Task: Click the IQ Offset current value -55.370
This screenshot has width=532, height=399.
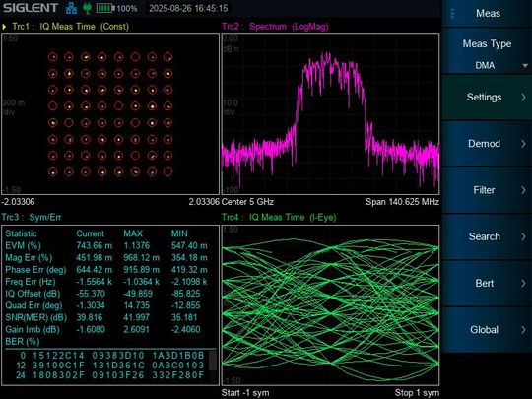Action: [91, 294]
